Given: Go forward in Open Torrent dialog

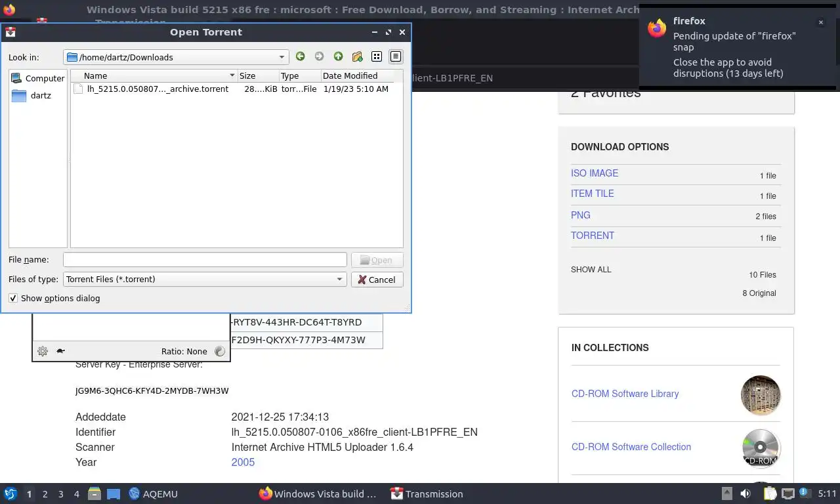Looking at the screenshot, I should point(319,56).
